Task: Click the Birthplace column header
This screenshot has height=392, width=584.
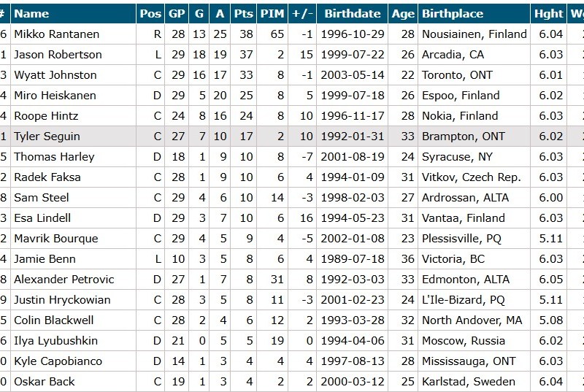Action: 453,13
